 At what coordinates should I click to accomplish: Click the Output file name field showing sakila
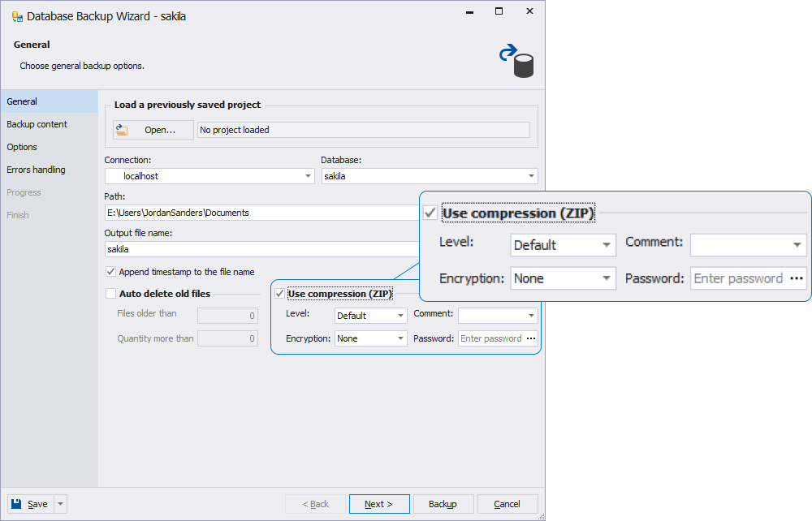pos(244,248)
